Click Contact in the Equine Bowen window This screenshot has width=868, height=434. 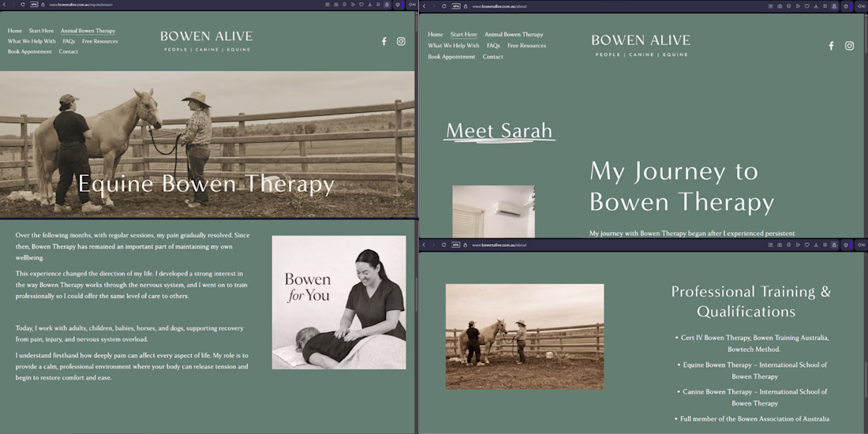coord(69,51)
